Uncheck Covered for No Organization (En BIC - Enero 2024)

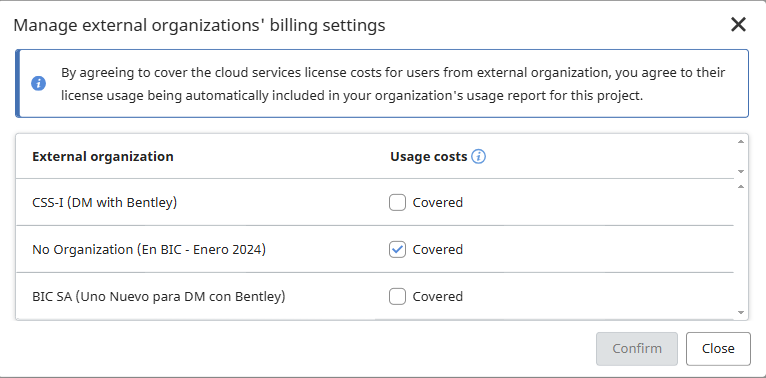pyautogui.click(x=397, y=250)
